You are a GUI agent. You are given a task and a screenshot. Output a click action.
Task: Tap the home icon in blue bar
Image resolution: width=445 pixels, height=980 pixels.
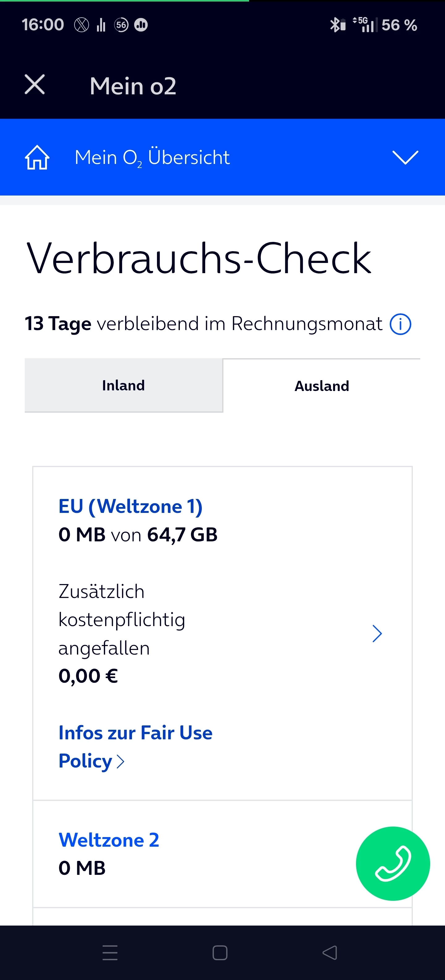pos(37,157)
